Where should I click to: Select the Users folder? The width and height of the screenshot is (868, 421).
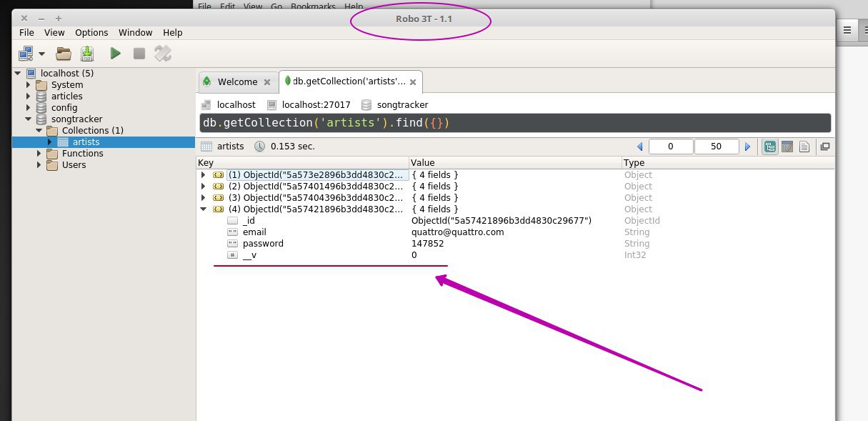74,164
